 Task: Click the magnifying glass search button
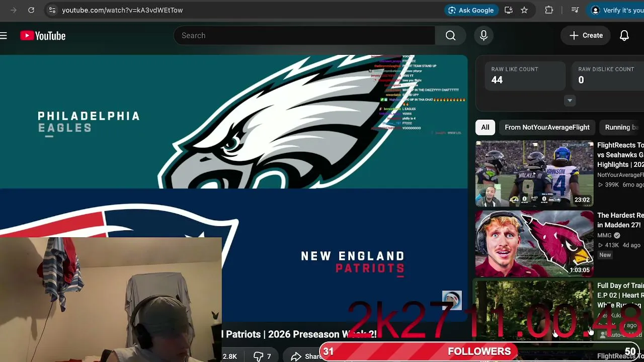click(450, 36)
